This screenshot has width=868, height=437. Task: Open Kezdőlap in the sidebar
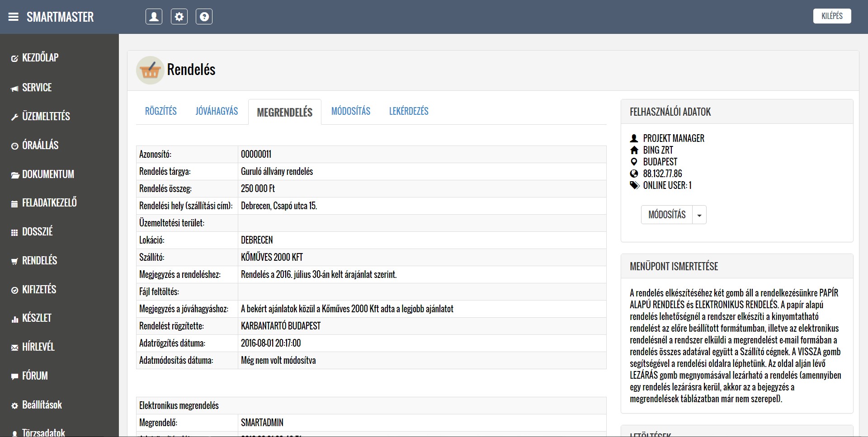[x=40, y=58]
